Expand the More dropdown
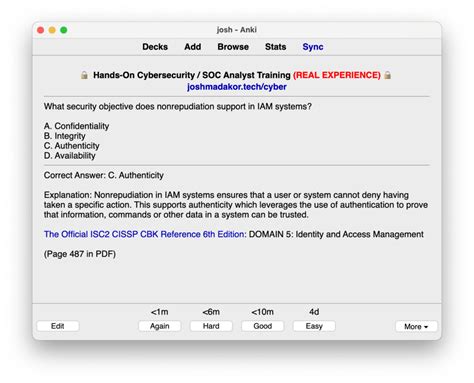Image resolution: width=474 pixels, height=383 pixels. [416, 326]
